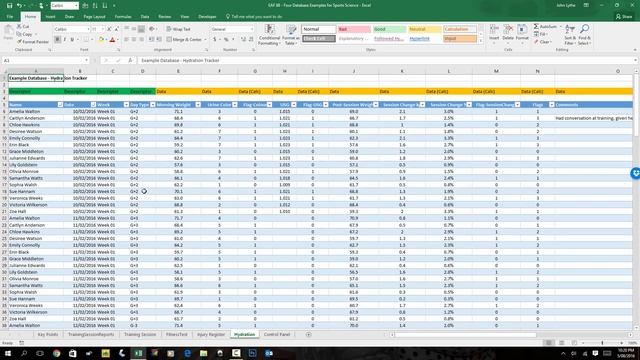Toggle Underline formatting

click(x=72, y=40)
